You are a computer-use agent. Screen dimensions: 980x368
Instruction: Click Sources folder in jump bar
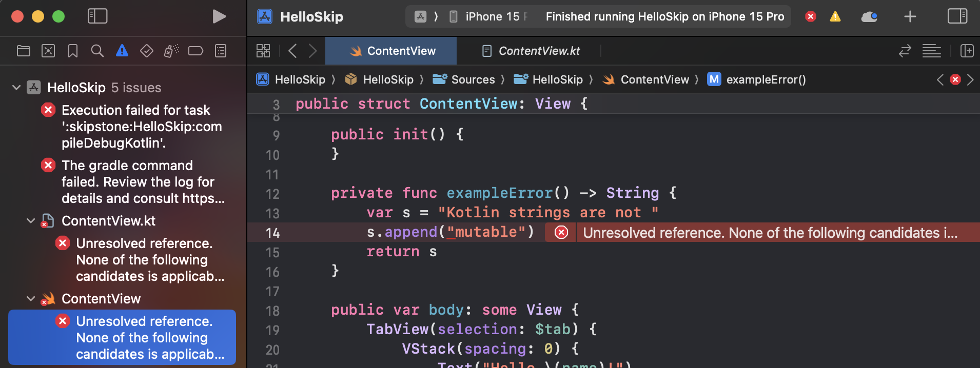(464, 79)
